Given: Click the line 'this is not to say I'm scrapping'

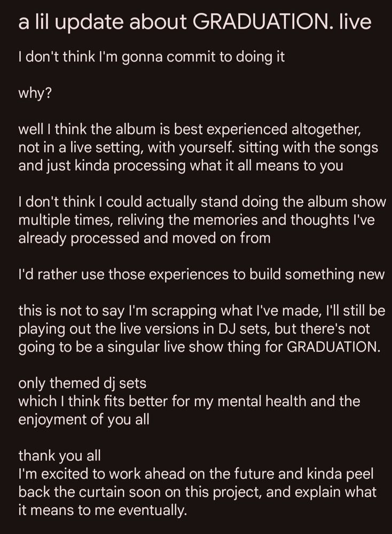Looking at the screenshot, I should [x=202, y=311].
